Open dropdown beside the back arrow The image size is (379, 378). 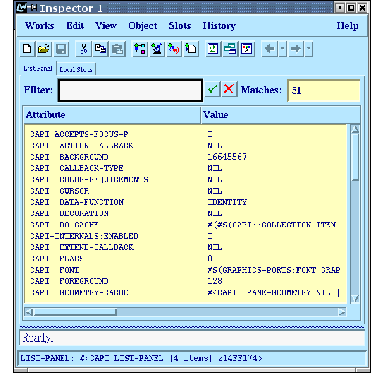tap(282, 49)
